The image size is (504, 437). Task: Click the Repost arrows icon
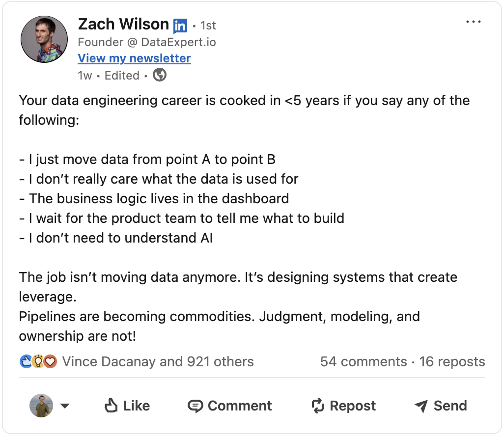(316, 406)
